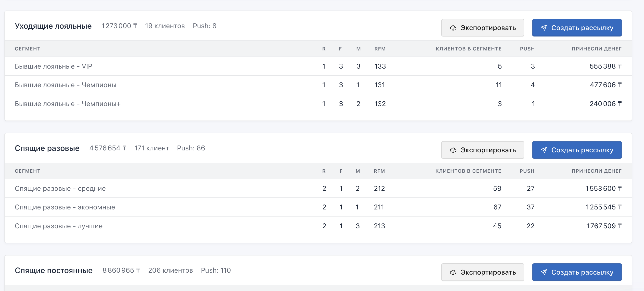This screenshot has width=644, height=291.
Task: Select Спящие разовые - средние segment row
Action: tap(60, 188)
